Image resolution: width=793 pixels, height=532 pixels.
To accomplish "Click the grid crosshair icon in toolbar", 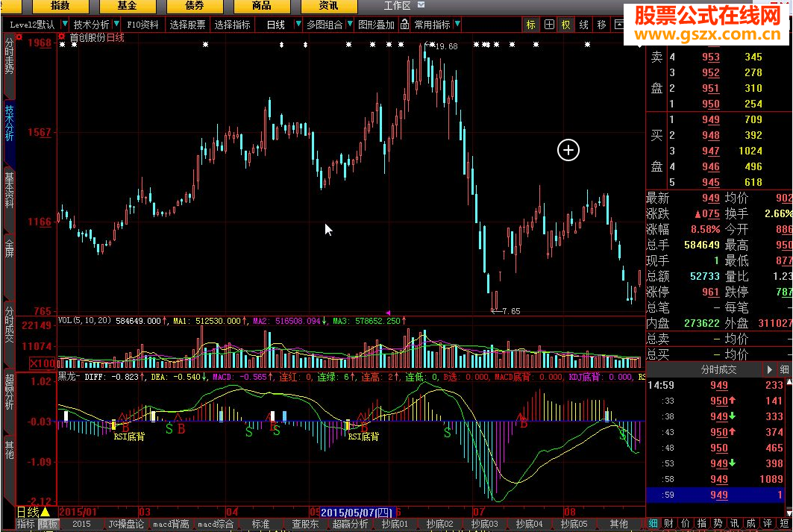I will 549,25.
